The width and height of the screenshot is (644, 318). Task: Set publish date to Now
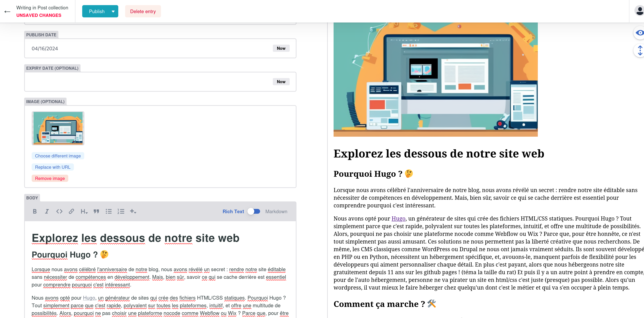tap(281, 48)
